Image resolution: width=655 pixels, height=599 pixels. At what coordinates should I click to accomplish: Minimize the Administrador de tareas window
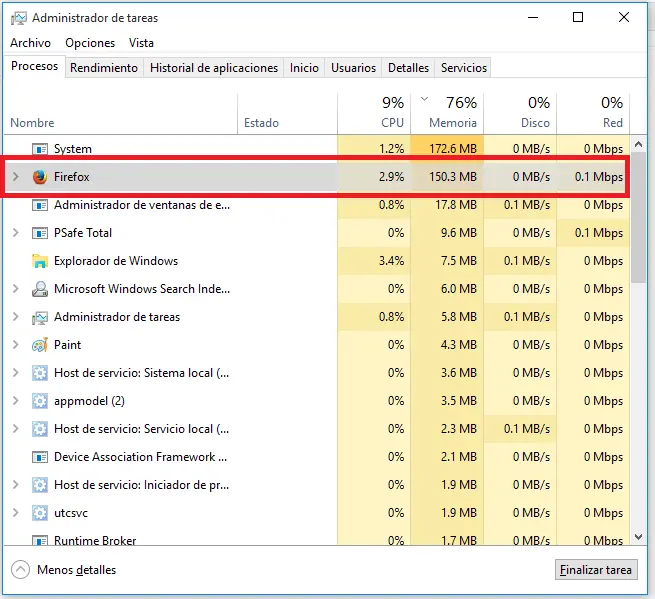(x=533, y=18)
